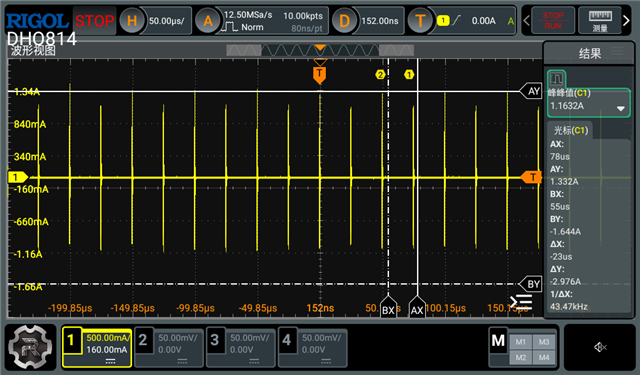640x375 pixels.
Task: Toggle channel 4 on the bottom bar
Action: [x=286, y=340]
